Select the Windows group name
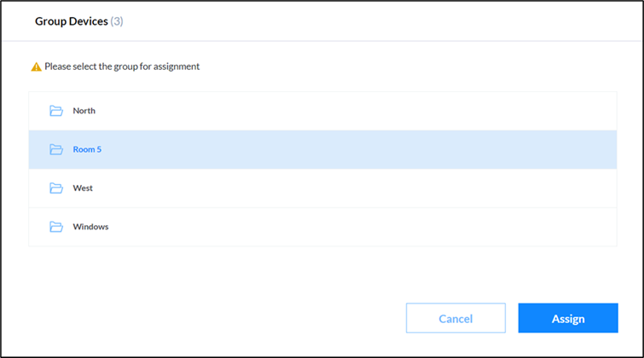This screenshot has height=358, width=644. [x=90, y=227]
